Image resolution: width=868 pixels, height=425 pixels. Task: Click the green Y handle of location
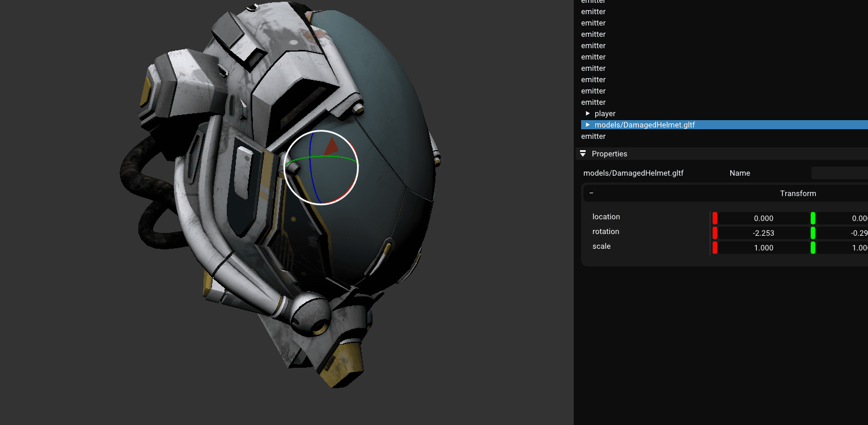[x=813, y=218]
